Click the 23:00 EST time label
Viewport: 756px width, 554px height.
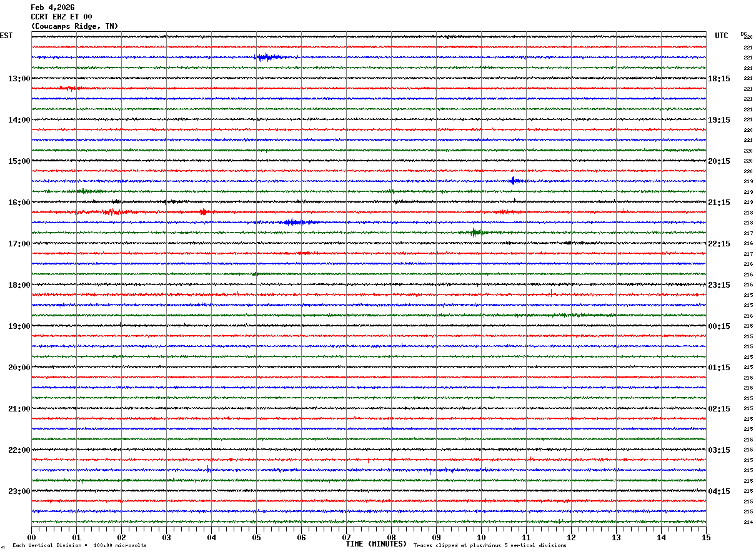[x=19, y=491]
